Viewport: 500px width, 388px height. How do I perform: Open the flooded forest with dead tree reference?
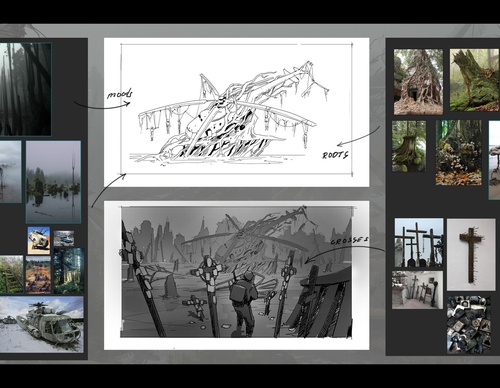53,182
